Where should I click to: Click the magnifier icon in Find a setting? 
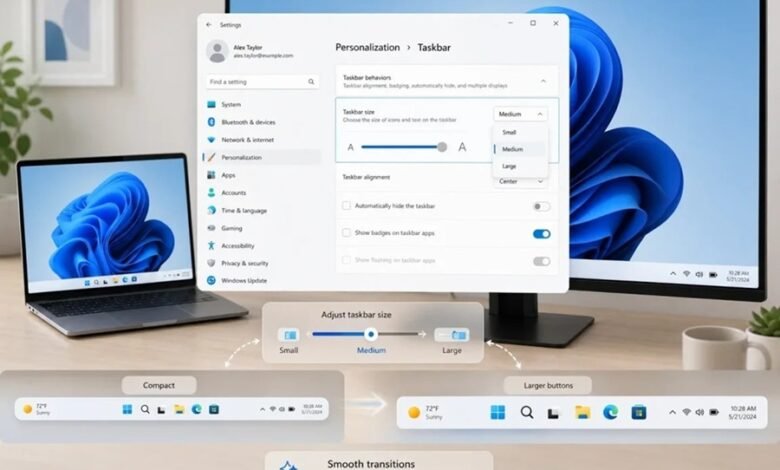(311, 82)
